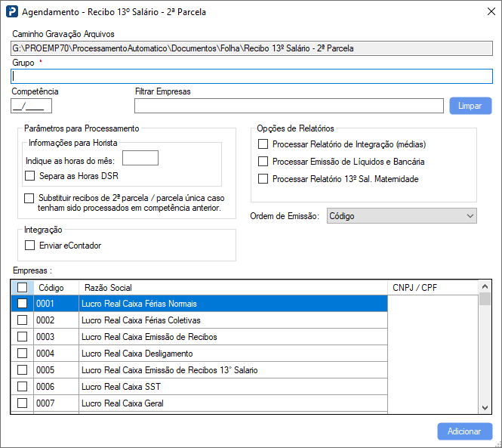502x448 pixels.
Task: Sort by Razão Social column header
Action: pyautogui.click(x=233, y=287)
